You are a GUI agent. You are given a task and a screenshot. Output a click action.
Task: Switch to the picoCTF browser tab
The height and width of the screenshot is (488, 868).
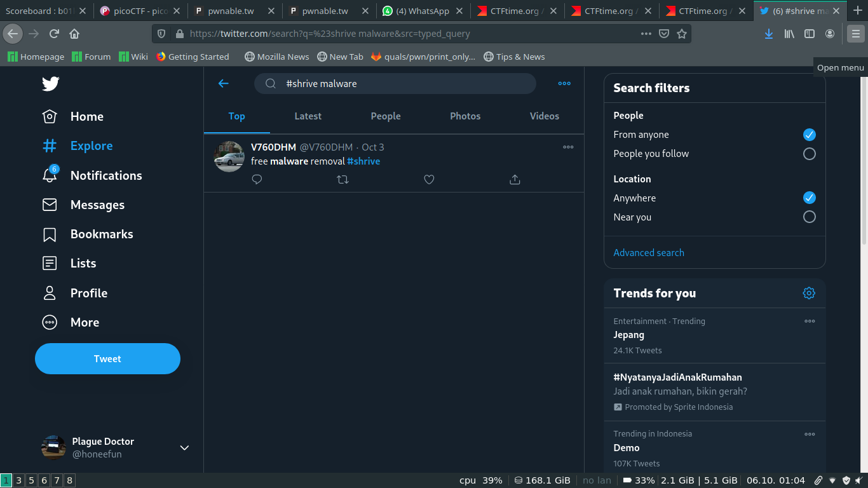140,11
